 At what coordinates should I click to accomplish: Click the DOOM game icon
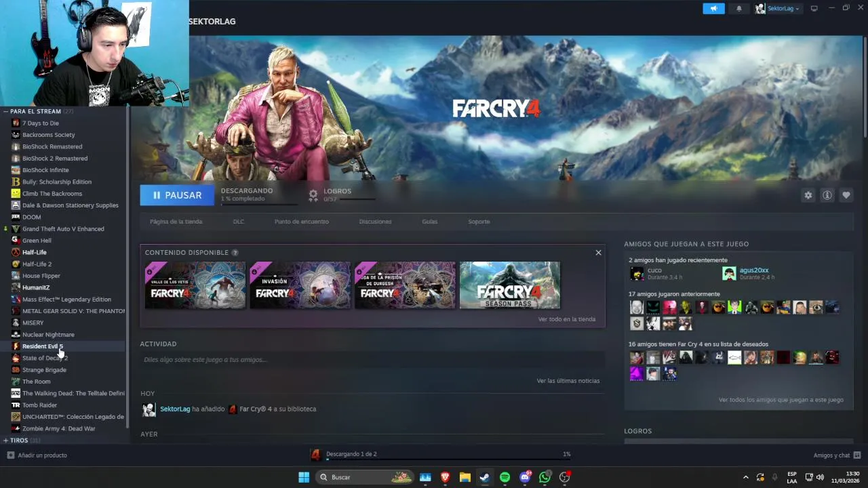click(x=16, y=217)
